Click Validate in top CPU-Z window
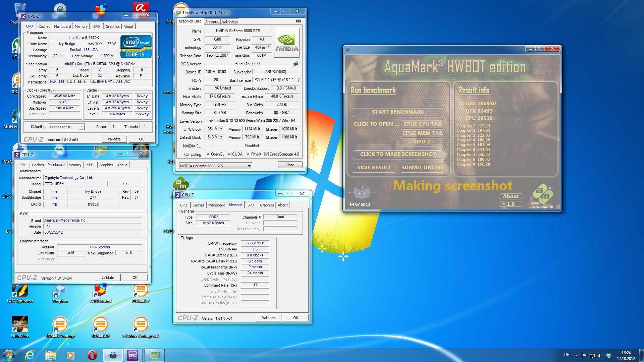Screen dimensions: 644x362 (x=114, y=139)
